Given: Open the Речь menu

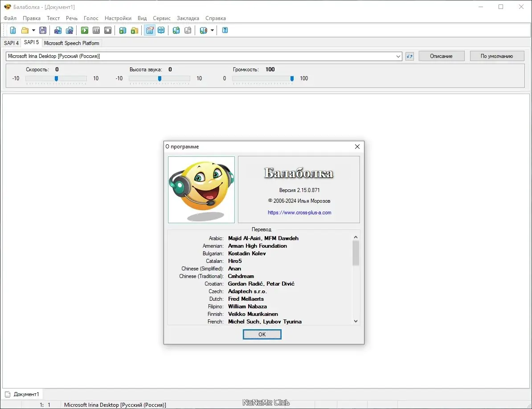Looking at the screenshot, I should (x=72, y=18).
